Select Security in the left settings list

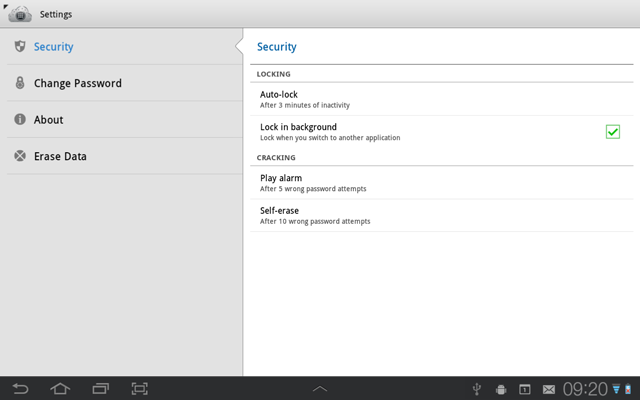(125, 47)
